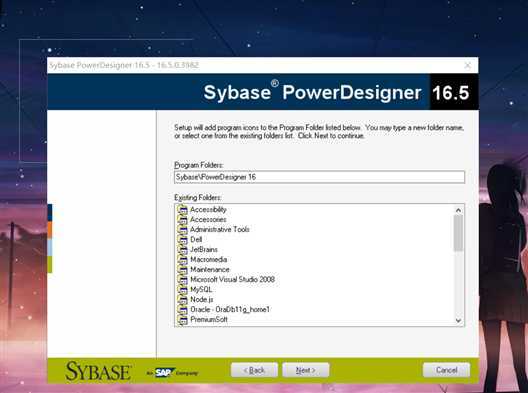Select Accessibility in Existing Folders list
528x393 pixels.
tap(208, 209)
